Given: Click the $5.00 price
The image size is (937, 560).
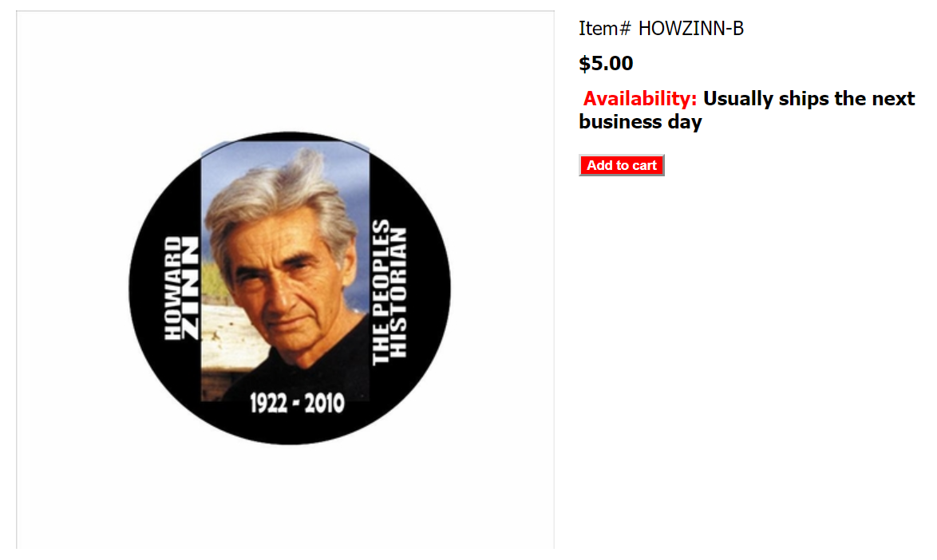Looking at the screenshot, I should point(606,63).
